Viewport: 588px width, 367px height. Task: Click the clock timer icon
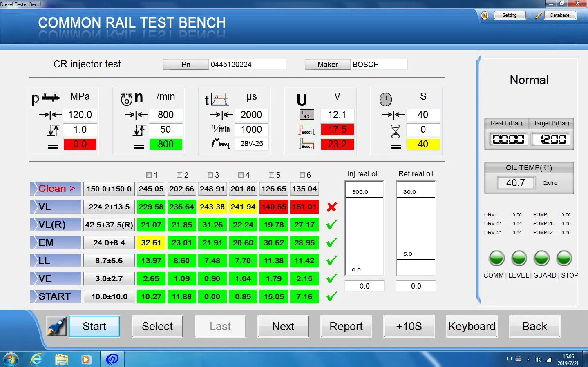(x=385, y=99)
